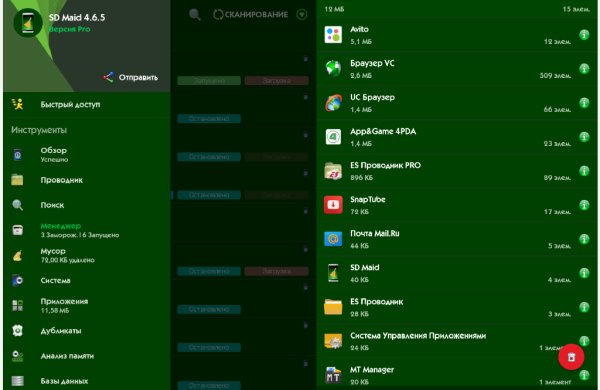Open Мусор tool
This screenshot has height=390, width=600.
[86, 255]
